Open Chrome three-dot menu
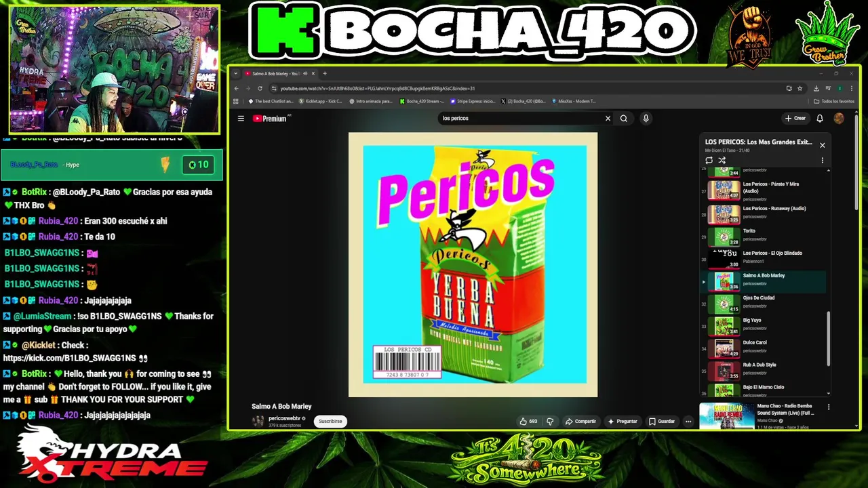 click(851, 88)
